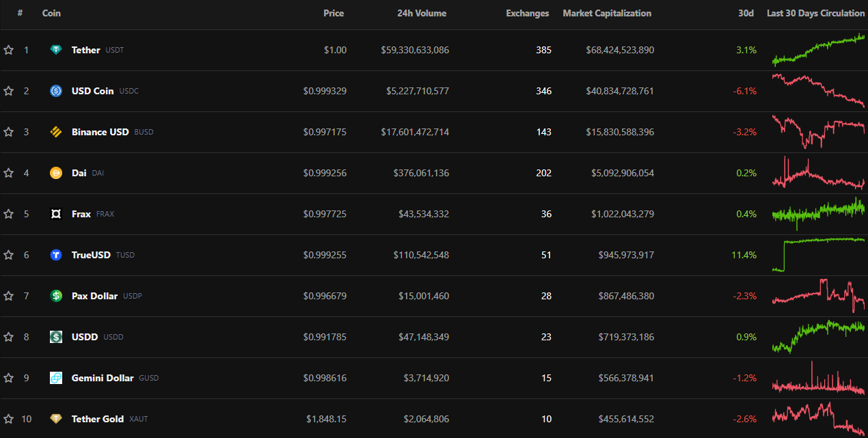
Task: Sort table by Market Capitalization header
Action: point(607,13)
